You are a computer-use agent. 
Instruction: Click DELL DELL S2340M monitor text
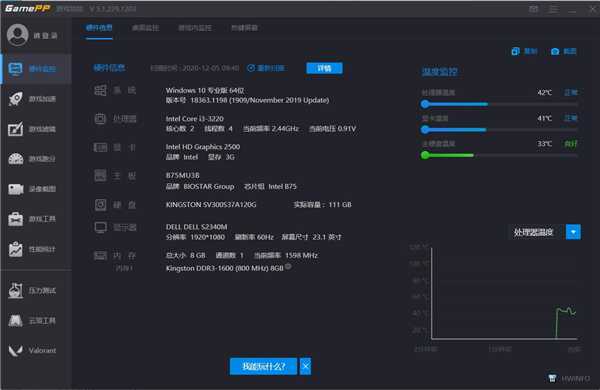click(x=196, y=227)
